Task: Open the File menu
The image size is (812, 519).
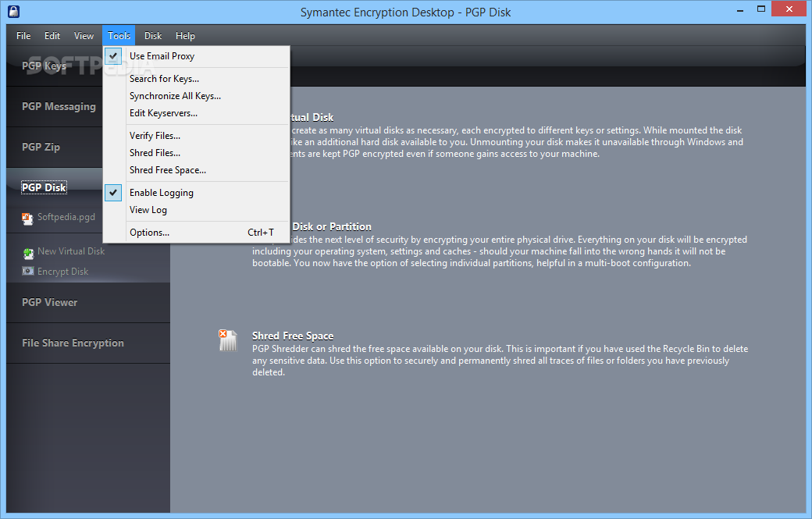Action: click(23, 36)
